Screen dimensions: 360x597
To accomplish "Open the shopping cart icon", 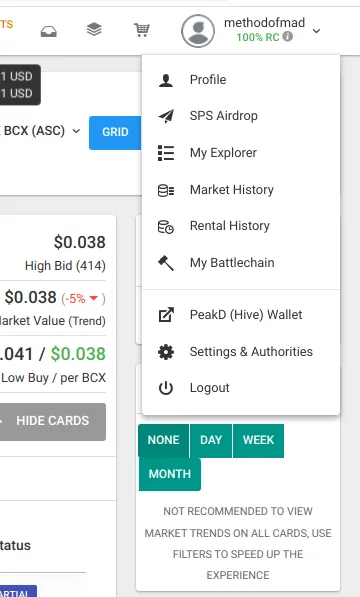I will (x=142, y=30).
